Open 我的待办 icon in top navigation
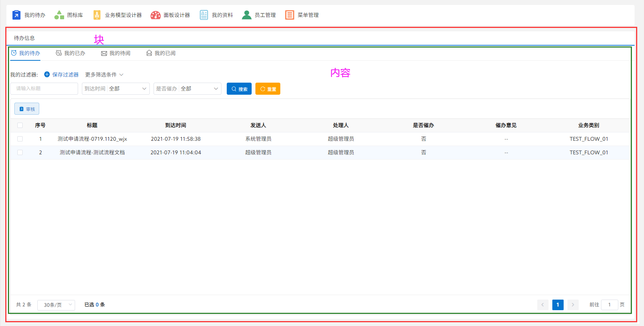 pos(16,15)
